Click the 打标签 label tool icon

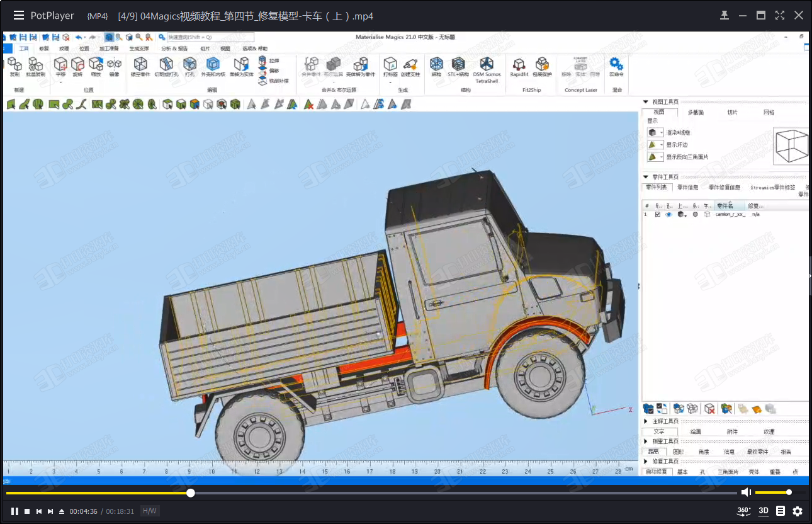click(x=390, y=63)
